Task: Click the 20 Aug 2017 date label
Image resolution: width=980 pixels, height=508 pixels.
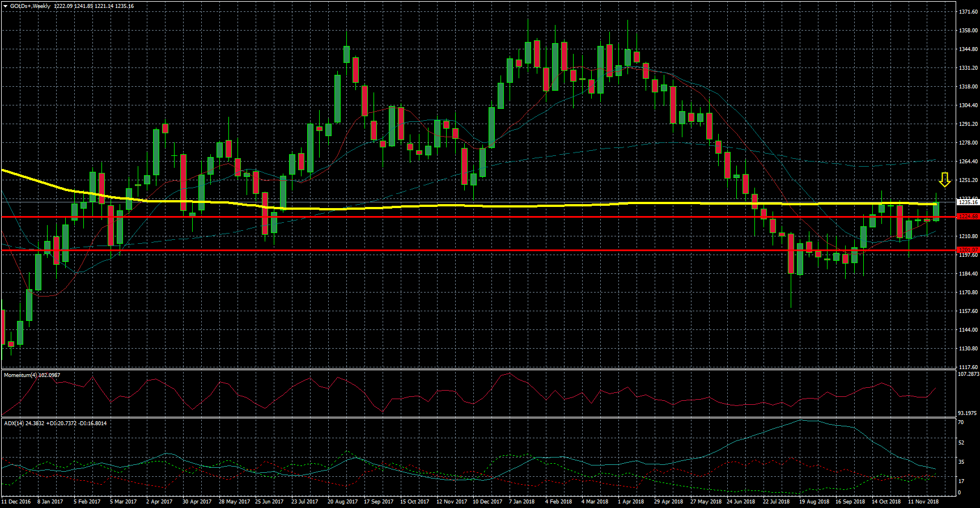Action: tap(342, 502)
